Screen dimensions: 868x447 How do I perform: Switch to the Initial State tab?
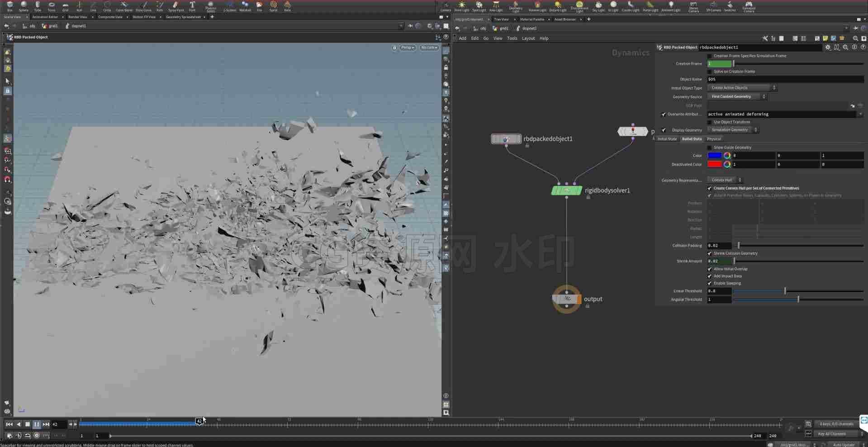[667, 139]
